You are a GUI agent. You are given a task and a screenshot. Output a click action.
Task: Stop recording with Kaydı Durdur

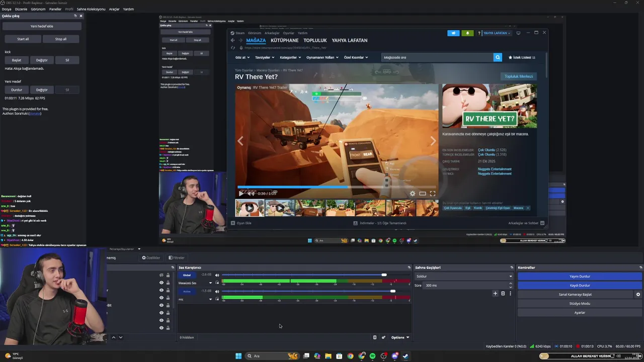580,285
